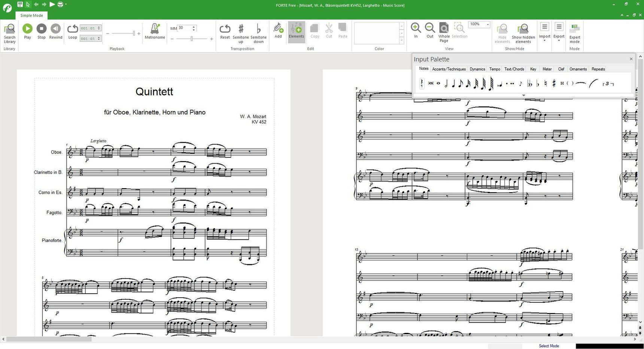Viewport: 644px width, 349px height.
Task: Open the 100% zoom level dropdown
Action: (487, 24)
